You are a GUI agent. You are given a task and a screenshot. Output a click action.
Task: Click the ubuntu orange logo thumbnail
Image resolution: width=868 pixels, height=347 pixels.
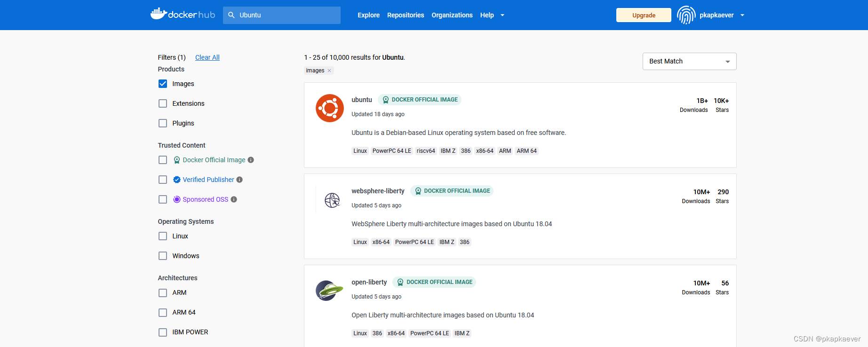(x=330, y=108)
